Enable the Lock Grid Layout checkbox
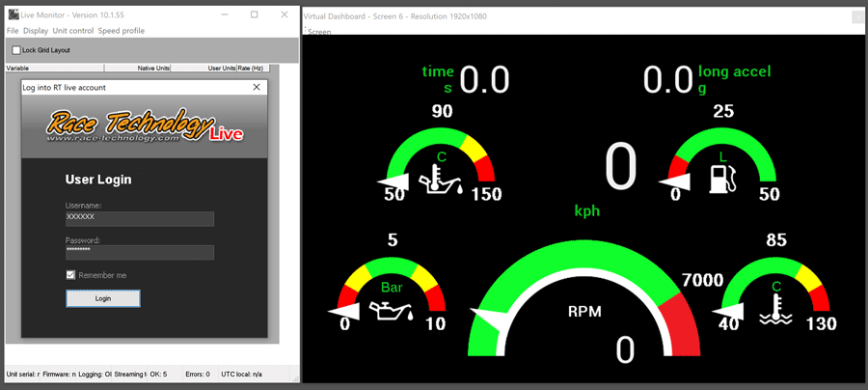Image resolution: width=868 pixels, height=390 pixels. coord(16,50)
